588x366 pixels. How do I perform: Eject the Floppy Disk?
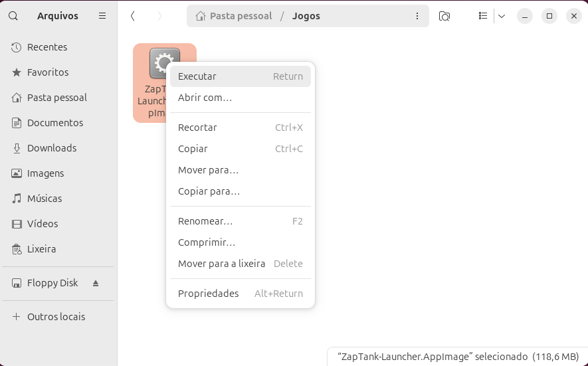tap(96, 283)
